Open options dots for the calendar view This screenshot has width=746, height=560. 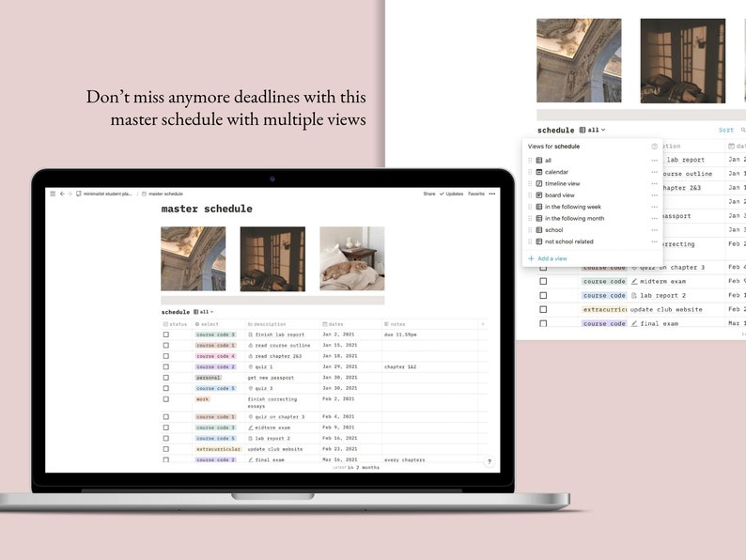tap(654, 172)
